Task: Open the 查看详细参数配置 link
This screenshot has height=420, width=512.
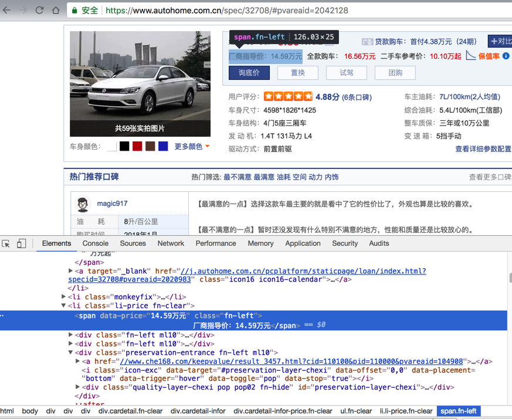Action: coord(484,149)
